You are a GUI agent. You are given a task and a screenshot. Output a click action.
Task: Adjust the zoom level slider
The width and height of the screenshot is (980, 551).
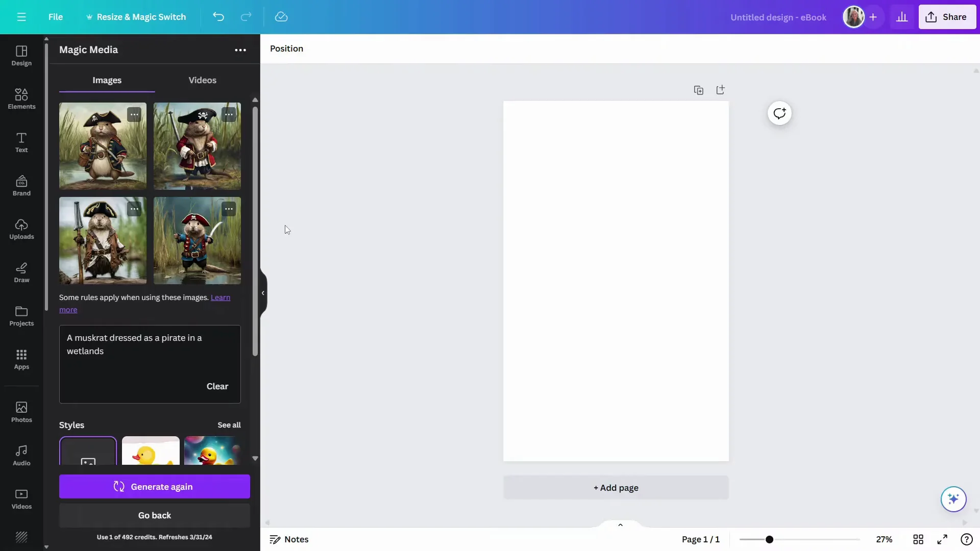(770, 539)
